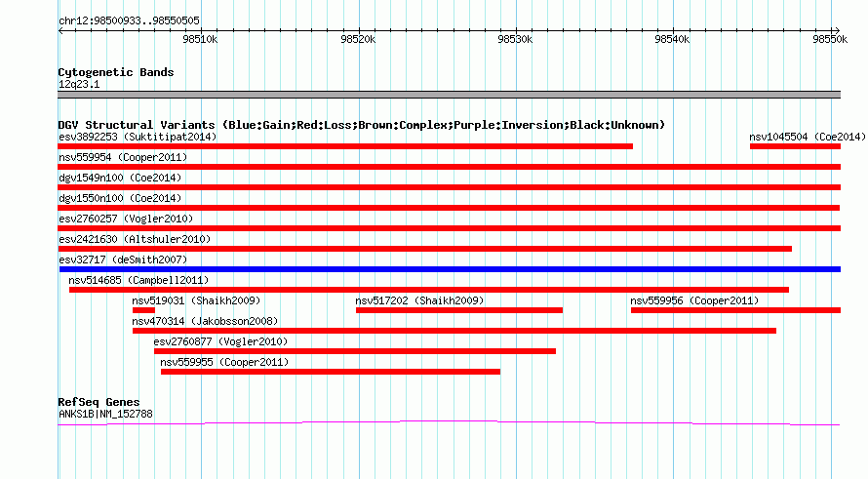The width and height of the screenshot is (868, 479).
Task: Select the red nsv559955 variant bar
Action: (x=331, y=372)
